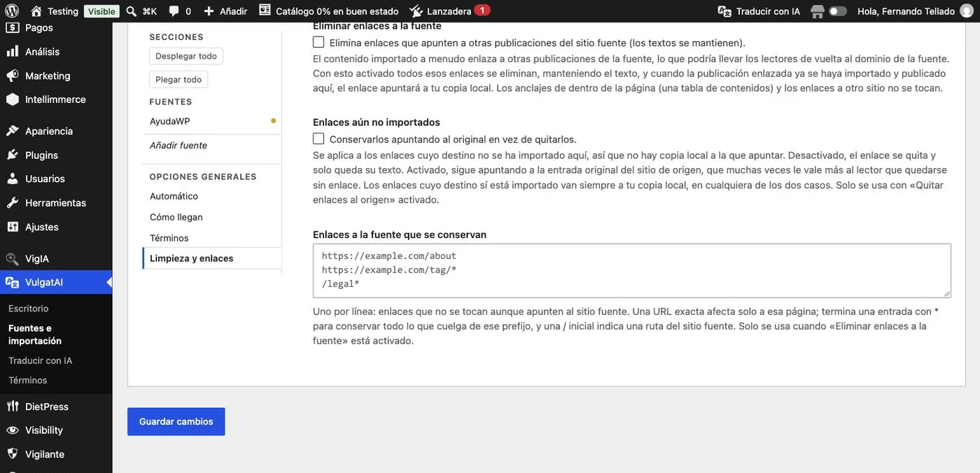Open Términos under Opciones generales
The height and width of the screenshot is (473, 980).
pyautogui.click(x=169, y=238)
